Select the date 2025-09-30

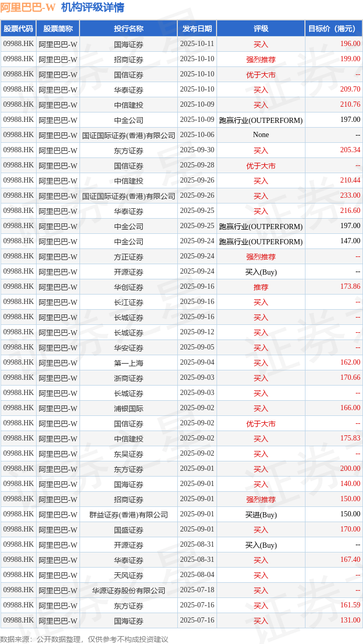(x=197, y=150)
